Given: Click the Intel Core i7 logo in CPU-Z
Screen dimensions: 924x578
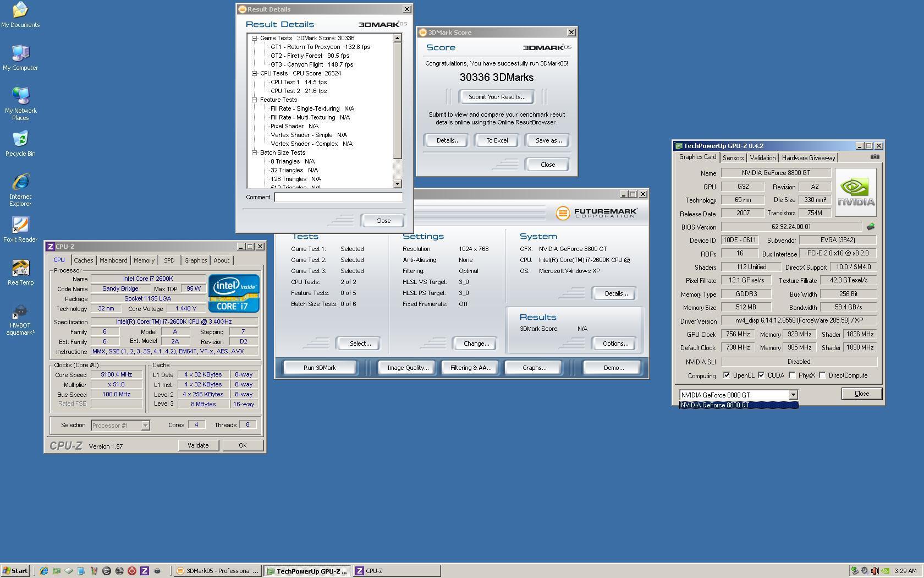Looking at the screenshot, I should pos(234,293).
